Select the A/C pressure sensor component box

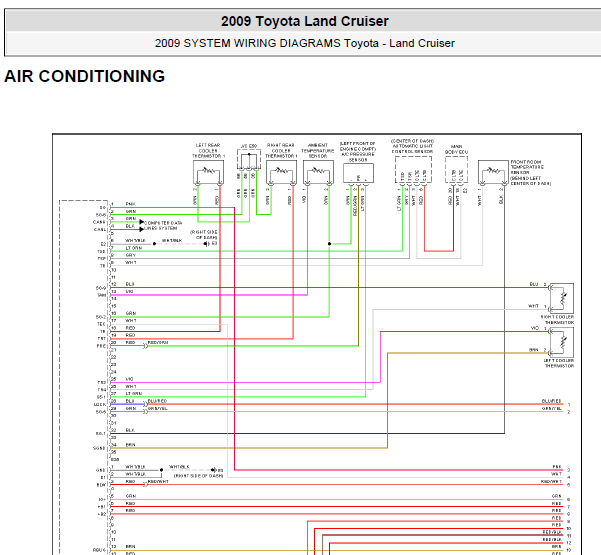tap(358, 173)
